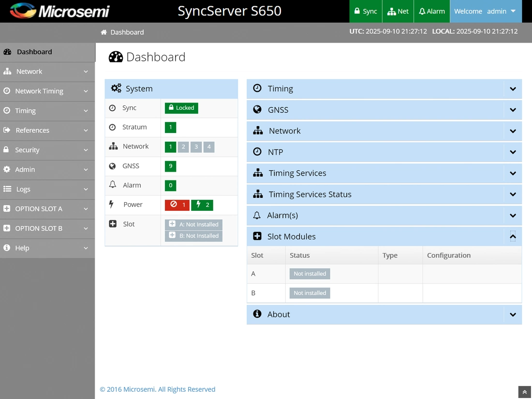Click the Alarm(s) bell icon
Viewport: 532px width, 399px height.
[x=257, y=215]
